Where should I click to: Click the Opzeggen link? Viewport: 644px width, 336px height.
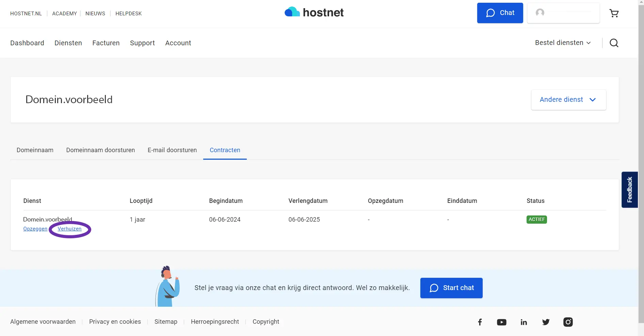point(35,229)
